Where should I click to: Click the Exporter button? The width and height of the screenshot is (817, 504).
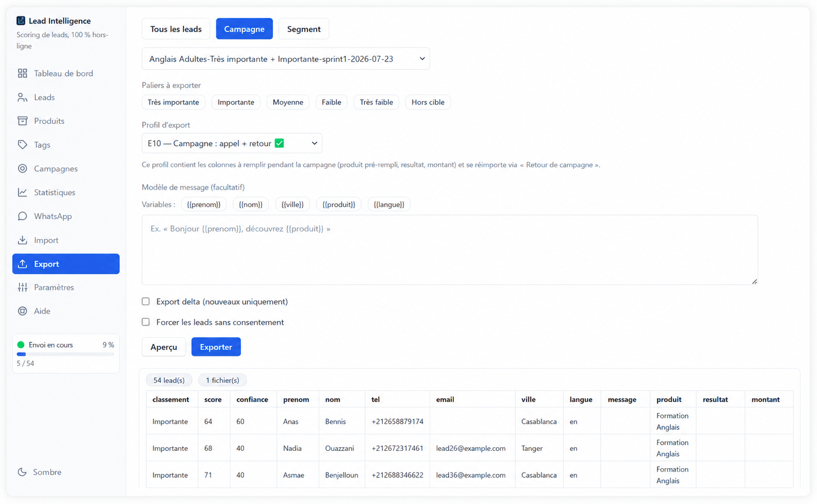pos(216,347)
